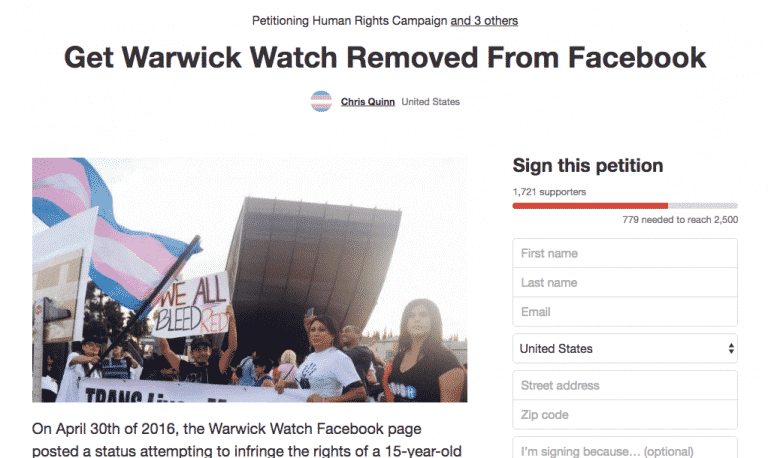Click the "Sign this petition" heading
Image resolution: width=771 pixels, height=458 pixels.
(588, 165)
